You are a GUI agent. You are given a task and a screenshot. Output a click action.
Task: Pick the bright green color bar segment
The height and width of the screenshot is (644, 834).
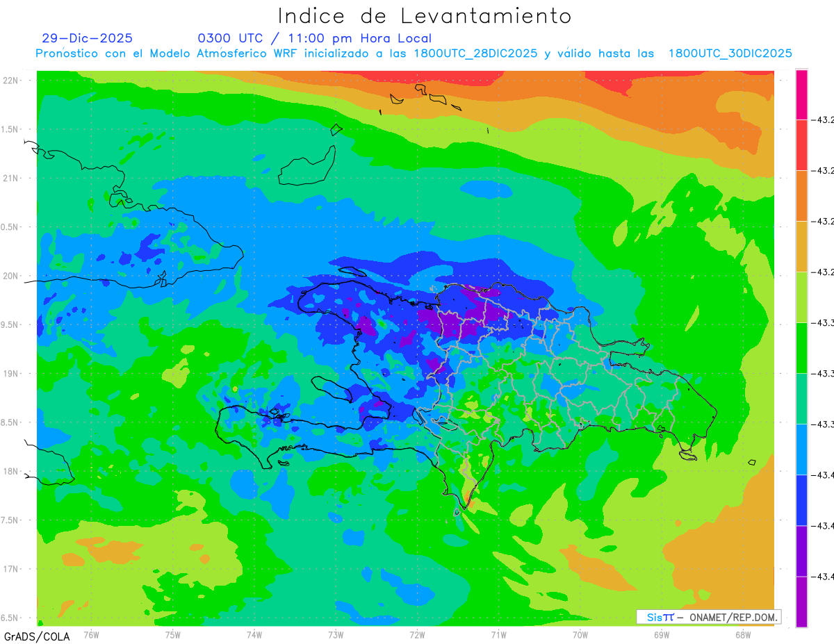click(x=801, y=348)
